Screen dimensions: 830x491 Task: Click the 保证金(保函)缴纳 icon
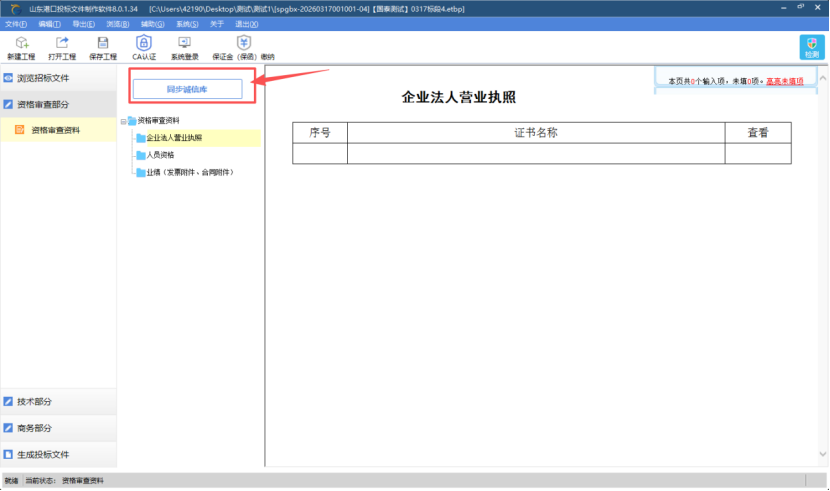[x=243, y=47]
